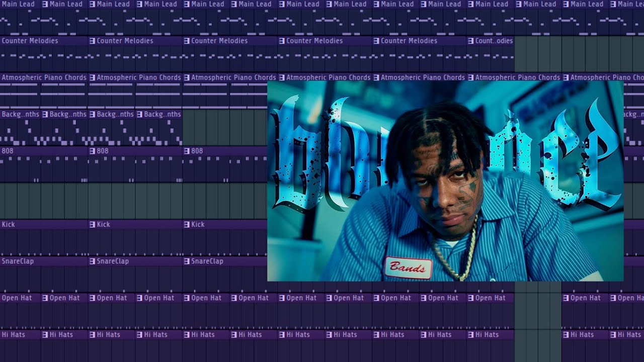
Task: Open the menu icon of the Count..odies clip
Action: point(470,41)
